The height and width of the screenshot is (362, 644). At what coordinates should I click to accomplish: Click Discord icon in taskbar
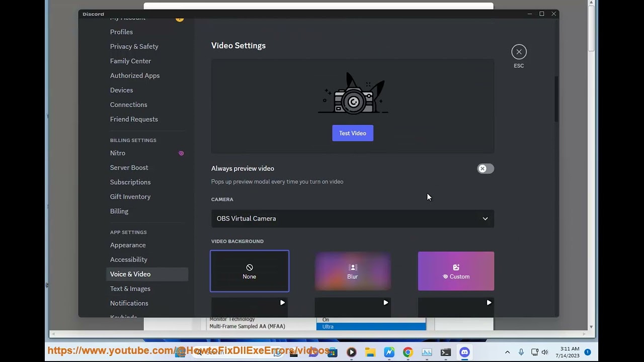[464, 352]
